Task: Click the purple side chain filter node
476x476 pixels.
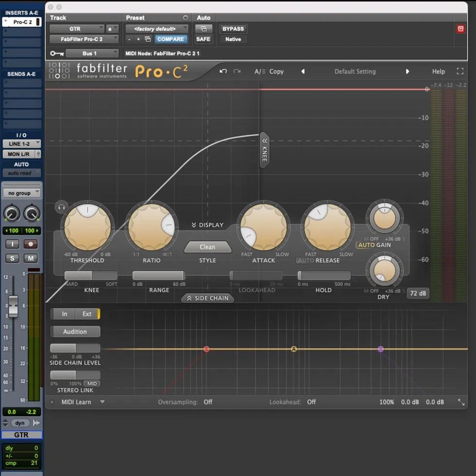Action: [x=380, y=349]
